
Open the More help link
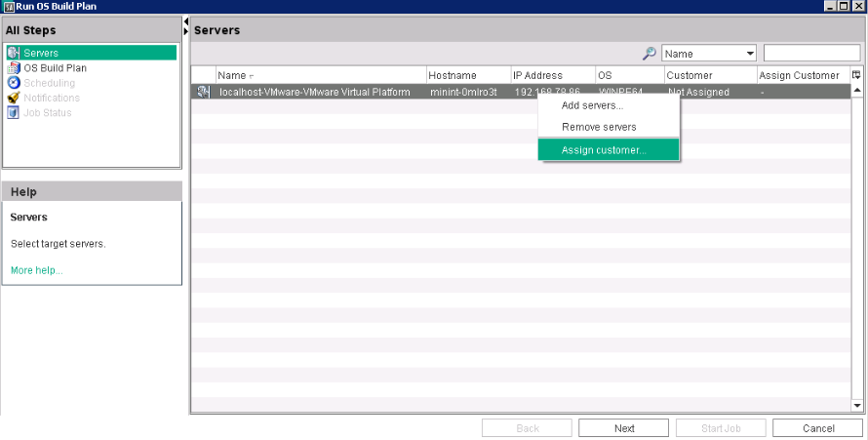pyautogui.click(x=36, y=270)
